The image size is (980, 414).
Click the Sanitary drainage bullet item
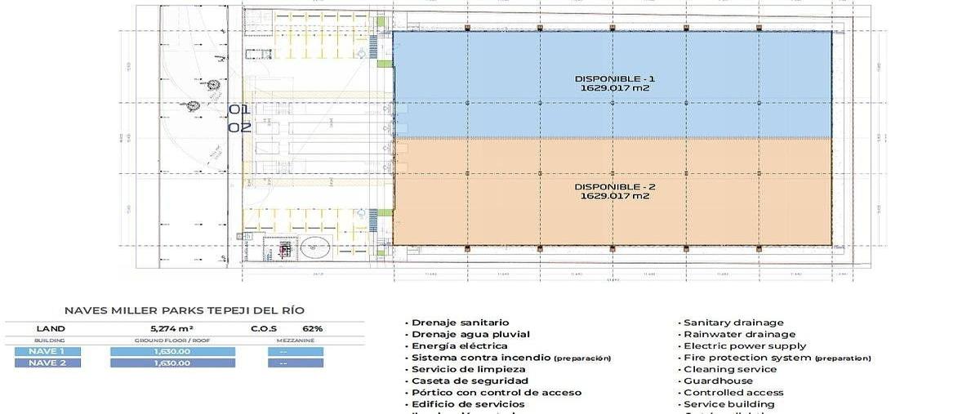731,323
